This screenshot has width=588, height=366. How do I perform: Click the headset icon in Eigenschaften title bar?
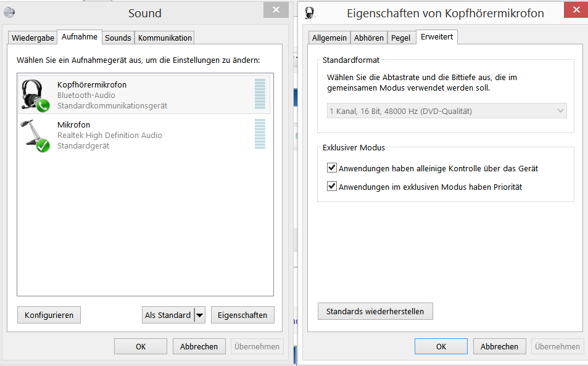(310, 13)
